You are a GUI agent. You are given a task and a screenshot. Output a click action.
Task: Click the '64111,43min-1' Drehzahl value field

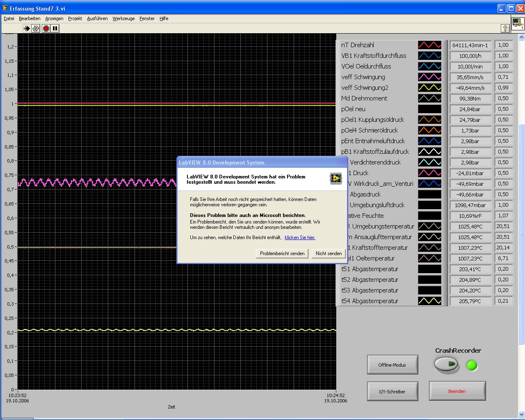pyautogui.click(x=470, y=46)
